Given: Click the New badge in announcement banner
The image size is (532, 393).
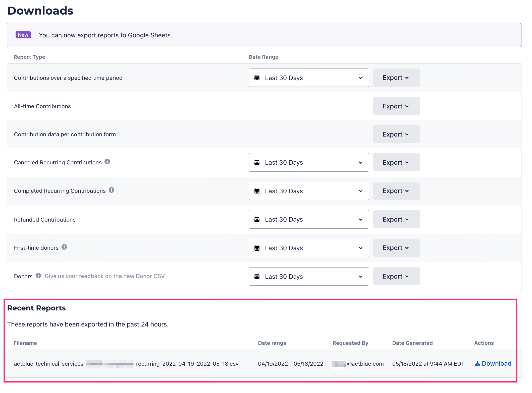Looking at the screenshot, I should (23, 35).
